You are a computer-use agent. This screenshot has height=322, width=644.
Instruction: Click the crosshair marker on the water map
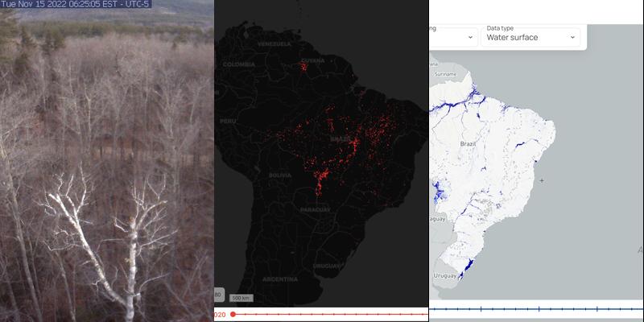tap(542, 180)
